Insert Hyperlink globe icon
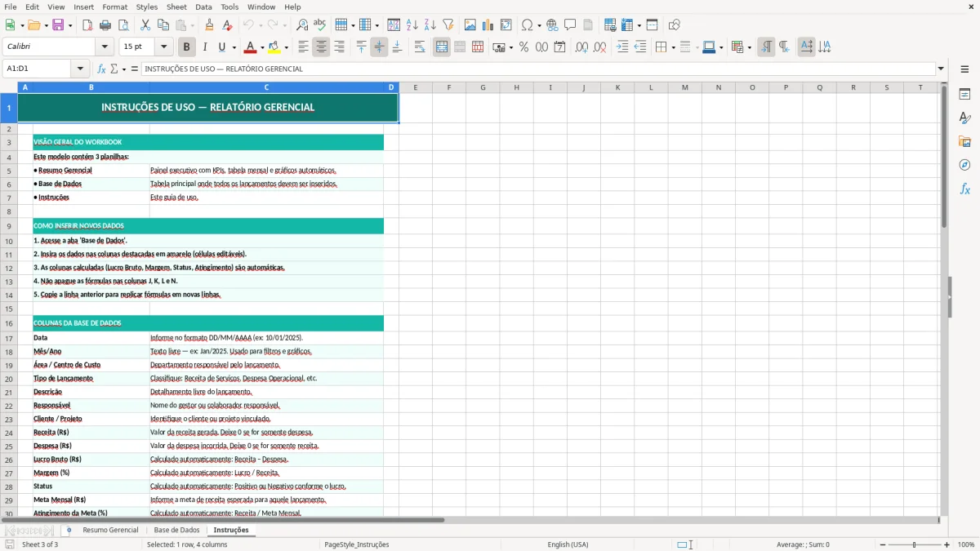This screenshot has width=980, height=551. pyautogui.click(x=552, y=25)
